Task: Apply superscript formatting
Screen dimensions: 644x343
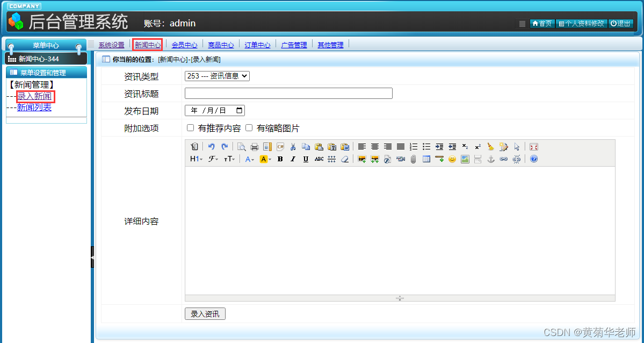Action: click(x=478, y=147)
